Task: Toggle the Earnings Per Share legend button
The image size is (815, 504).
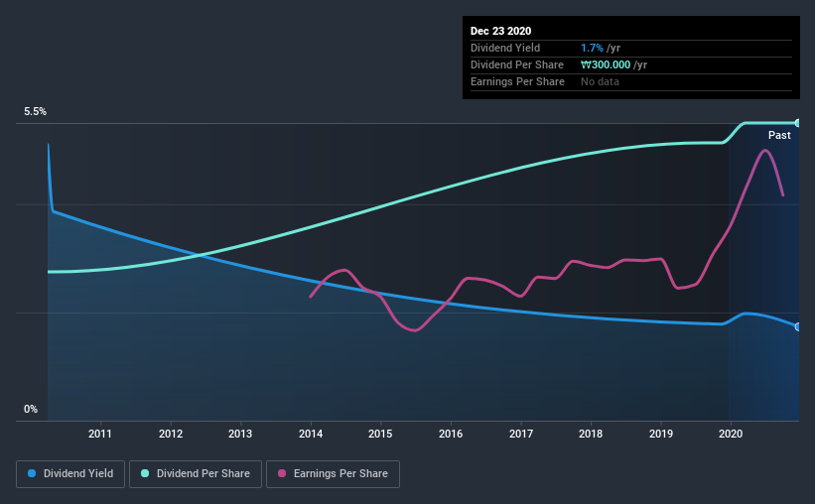Action: [x=333, y=474]
